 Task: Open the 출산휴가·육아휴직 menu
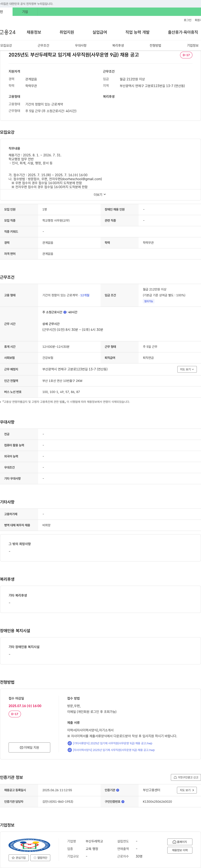183,32
